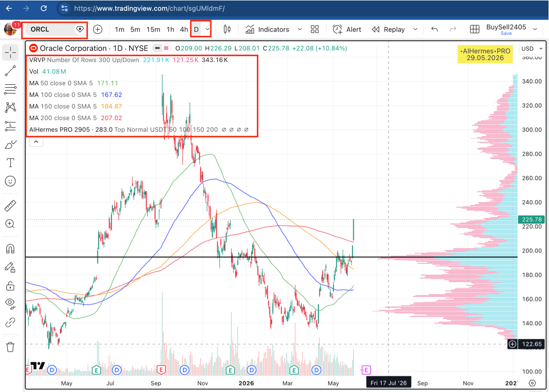
Task: Select the ruler measure tool
Action: pyautogui.click(x=11, y=206)
